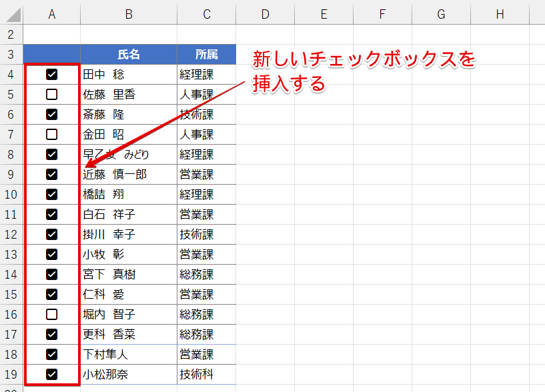Select row 10 header
This screenshot has width=545, height=392.
coord(11,194)
